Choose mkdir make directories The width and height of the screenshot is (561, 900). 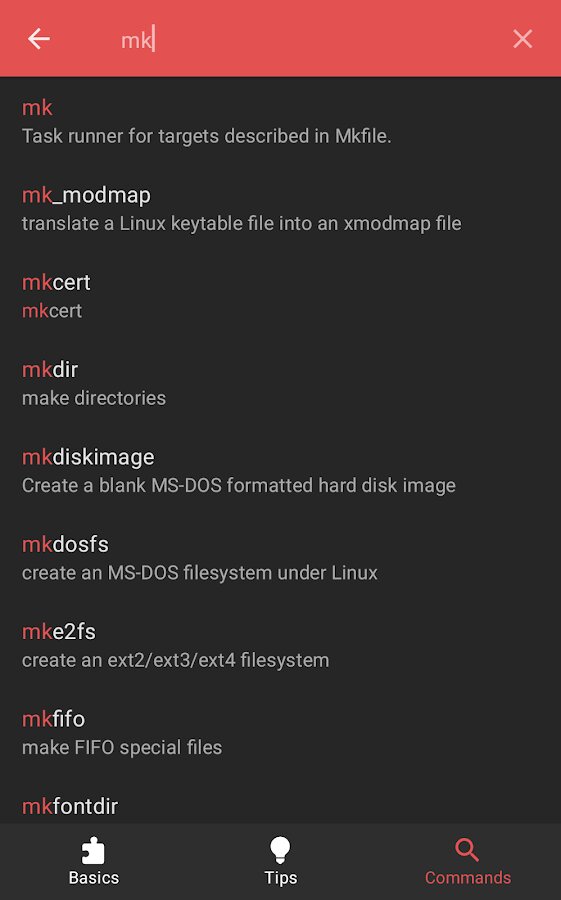tap(280, 383)
